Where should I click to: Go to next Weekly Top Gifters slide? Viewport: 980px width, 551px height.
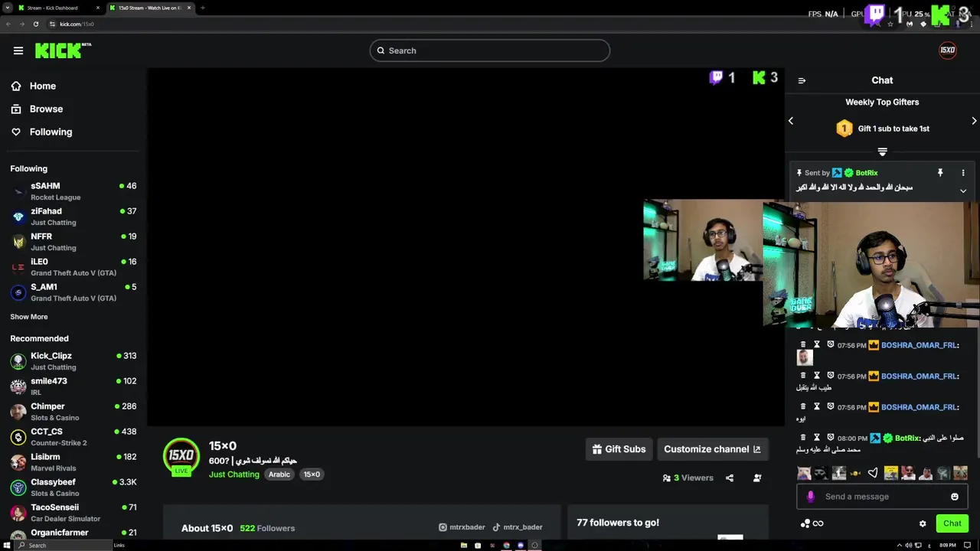(x=974, y=121)
